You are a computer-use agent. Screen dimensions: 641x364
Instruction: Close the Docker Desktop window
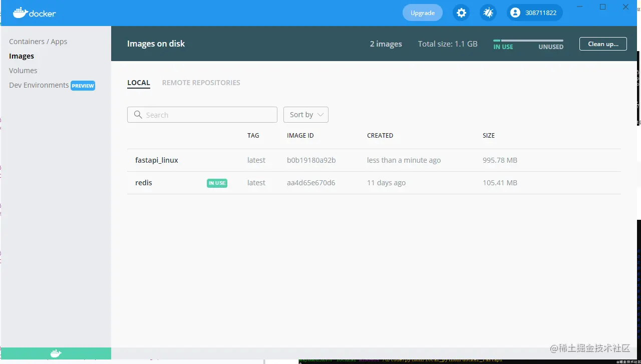click(625, 7)
